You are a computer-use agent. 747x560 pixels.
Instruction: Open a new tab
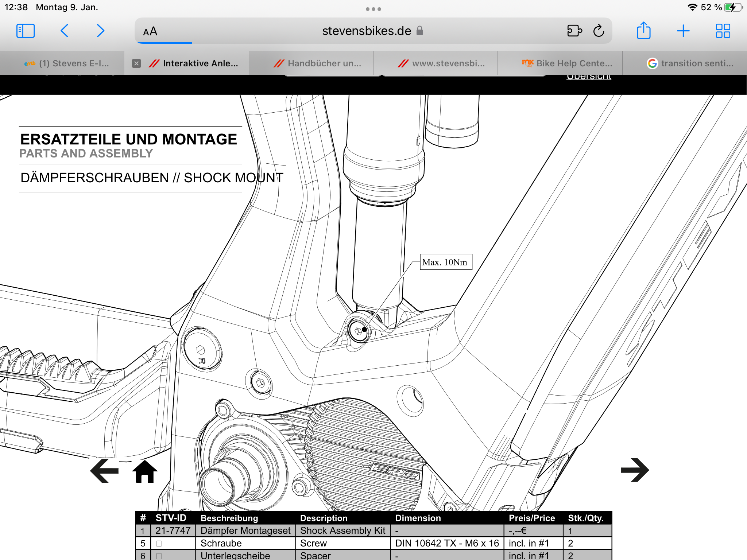click(x=683, y=31)
